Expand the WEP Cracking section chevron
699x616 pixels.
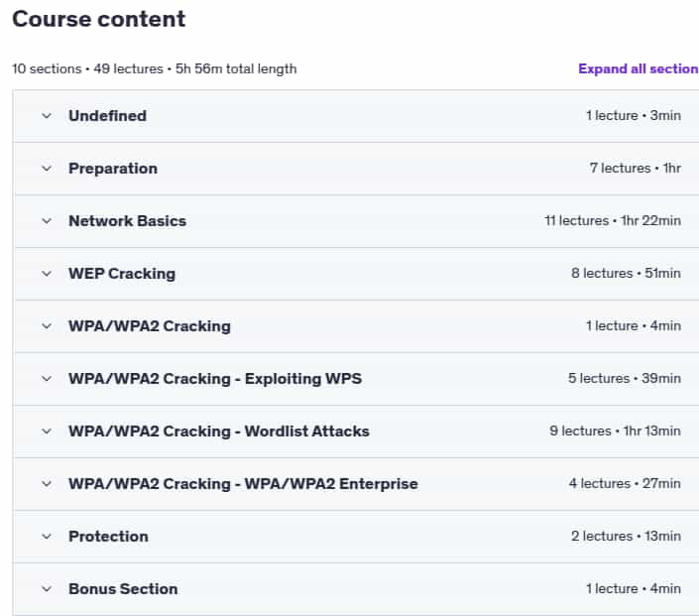click(47, 274)
